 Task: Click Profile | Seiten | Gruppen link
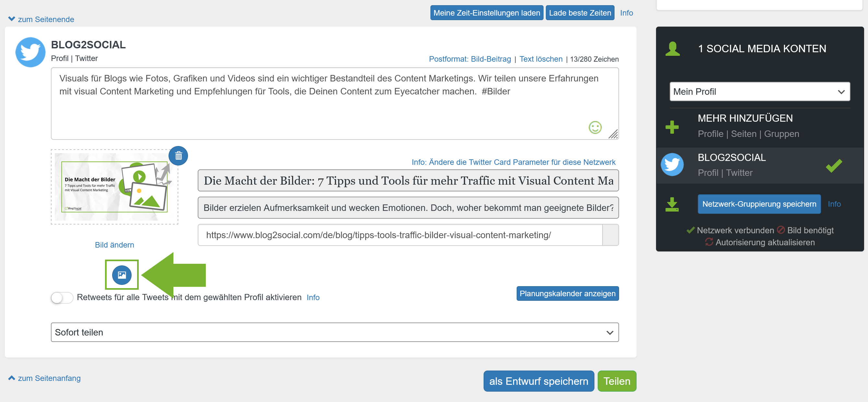click(x=748, y=134)
